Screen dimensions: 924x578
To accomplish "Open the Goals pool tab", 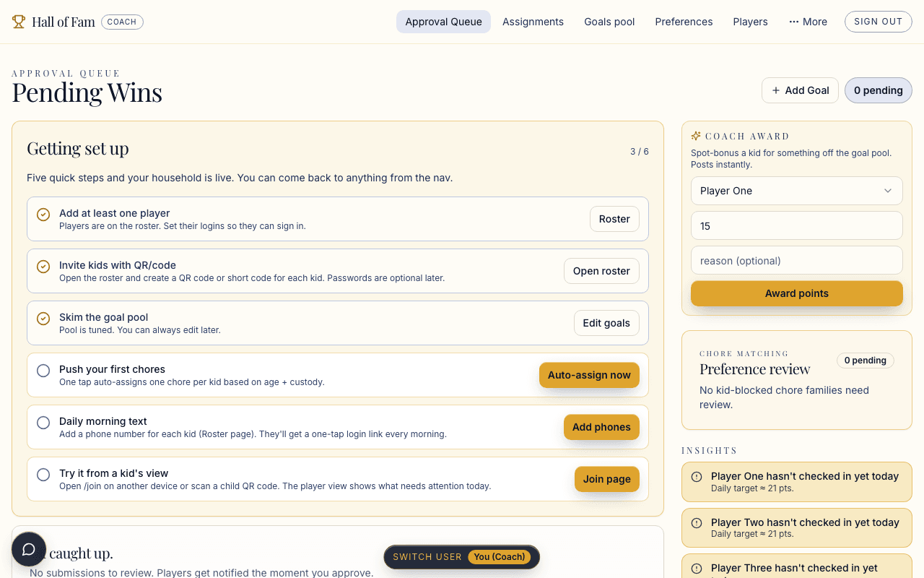I will click(610, 22).
